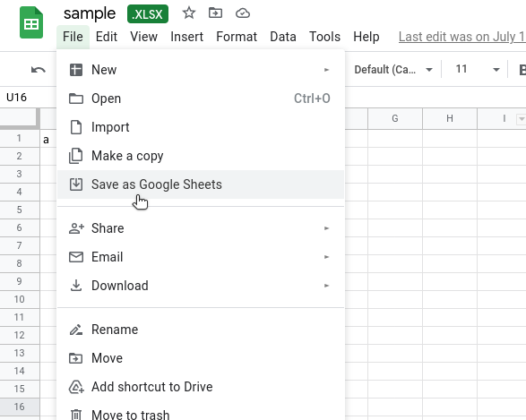Screen dimensions: 526x420
Task: Select Move in the File menu
Action: tap(201, 358)
